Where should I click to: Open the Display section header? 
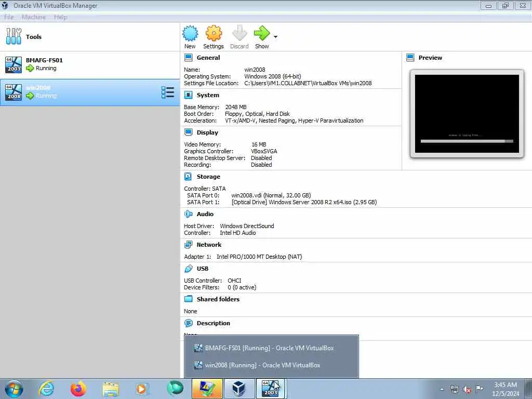pyautogui.click(x=207, y=132)
